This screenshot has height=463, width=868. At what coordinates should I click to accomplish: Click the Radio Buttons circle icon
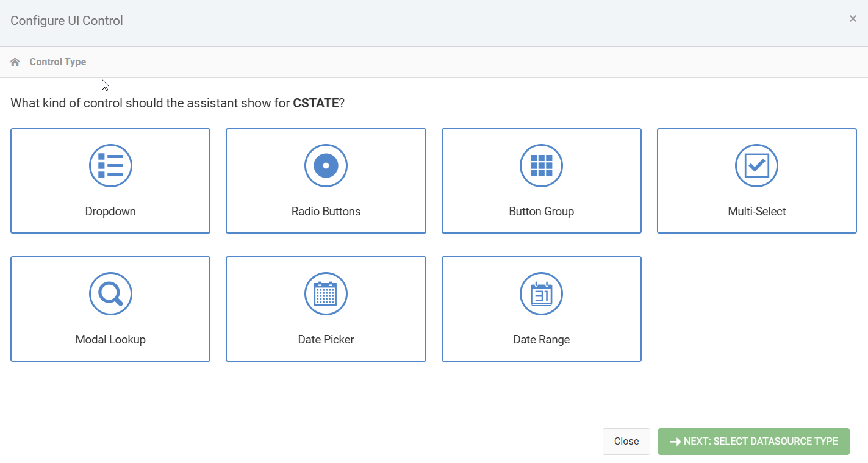[x=326, y=165]
